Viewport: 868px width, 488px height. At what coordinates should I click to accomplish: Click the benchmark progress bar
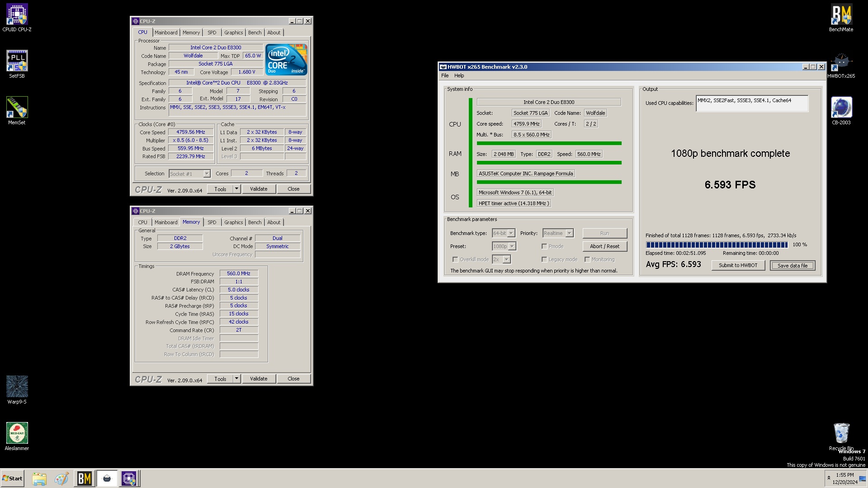(717, 244)
